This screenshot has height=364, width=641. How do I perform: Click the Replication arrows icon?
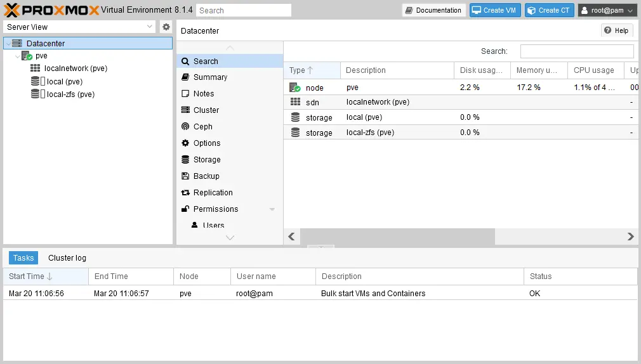pos(185,192)
